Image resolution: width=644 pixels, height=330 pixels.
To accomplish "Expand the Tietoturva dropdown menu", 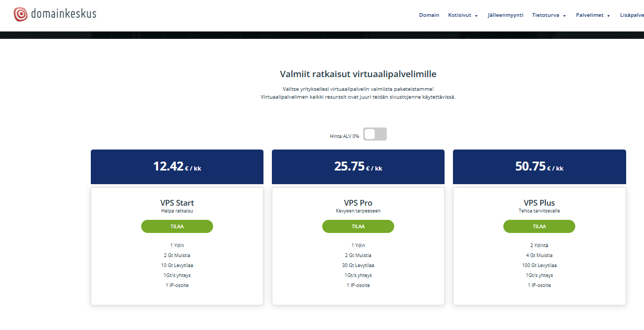I will pos(548,15).
